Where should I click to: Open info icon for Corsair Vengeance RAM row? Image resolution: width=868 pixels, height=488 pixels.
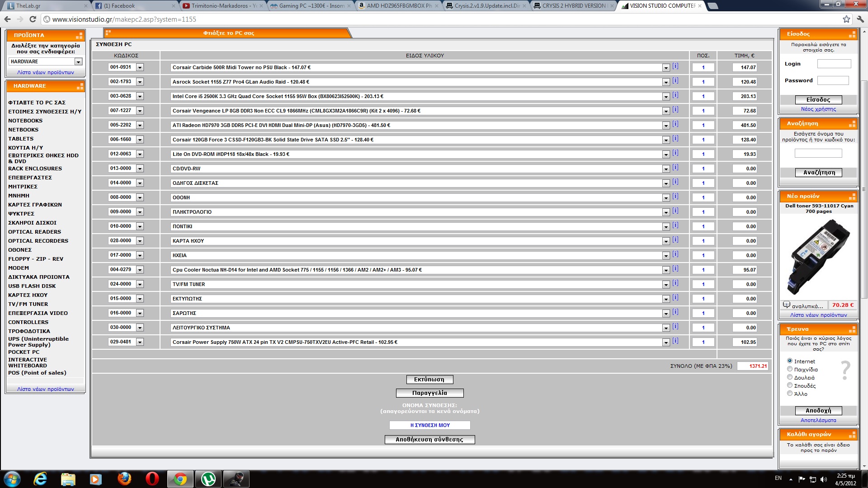[x=675, y=109]
